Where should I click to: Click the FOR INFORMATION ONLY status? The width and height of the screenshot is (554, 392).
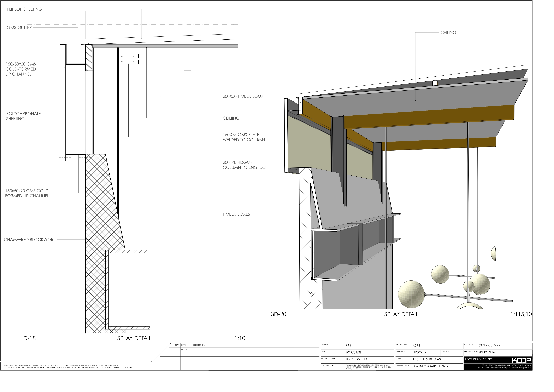pos(430,366)
